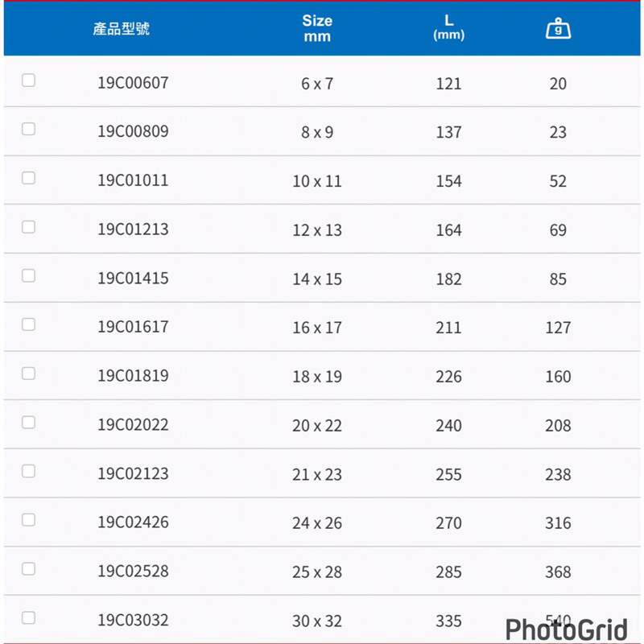
Task: Tick checkbox next to 19C02123
Action: (x=29, y=471)
